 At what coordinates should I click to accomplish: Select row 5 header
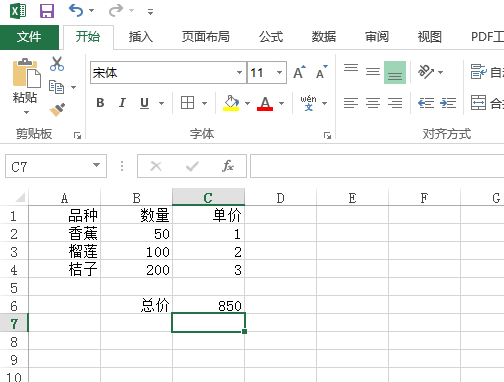14,288
